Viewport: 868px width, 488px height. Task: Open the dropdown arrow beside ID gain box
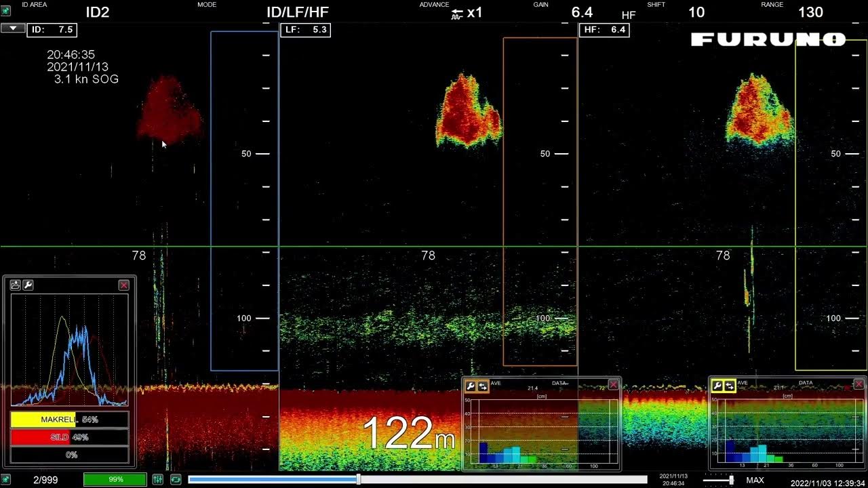click(x=13, y=28)
